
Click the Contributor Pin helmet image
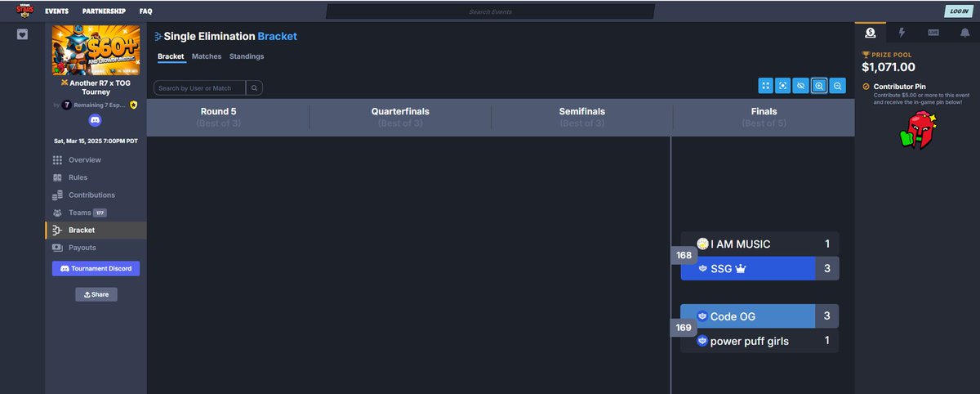click(x=917, y=131)
